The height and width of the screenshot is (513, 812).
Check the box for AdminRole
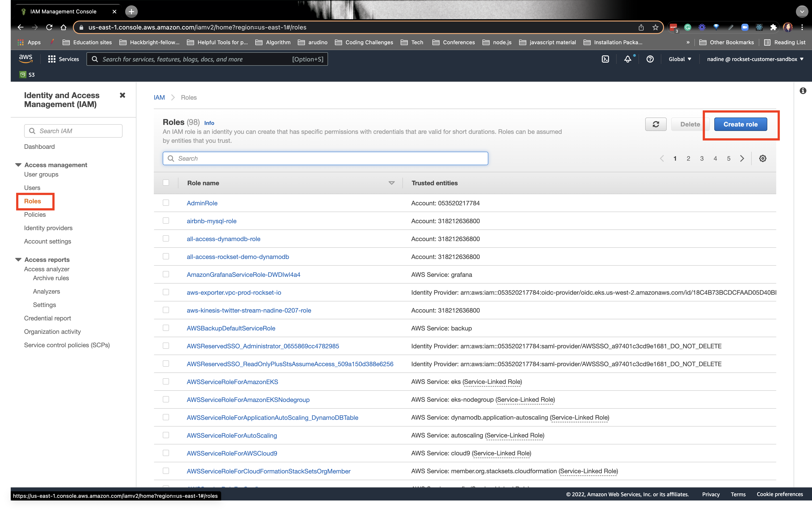click(x=166, y=203)
